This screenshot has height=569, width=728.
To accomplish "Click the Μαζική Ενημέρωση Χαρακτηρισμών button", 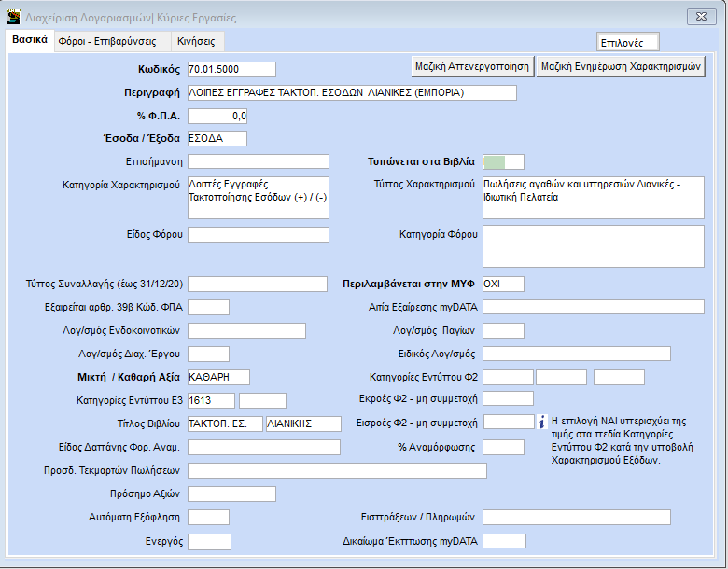I will (621, 67).
